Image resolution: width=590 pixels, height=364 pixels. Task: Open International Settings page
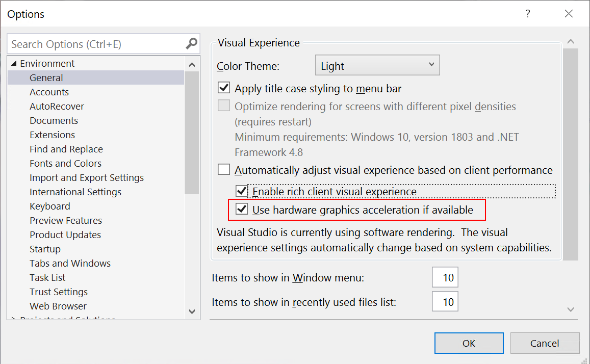(x=75, y=192)
